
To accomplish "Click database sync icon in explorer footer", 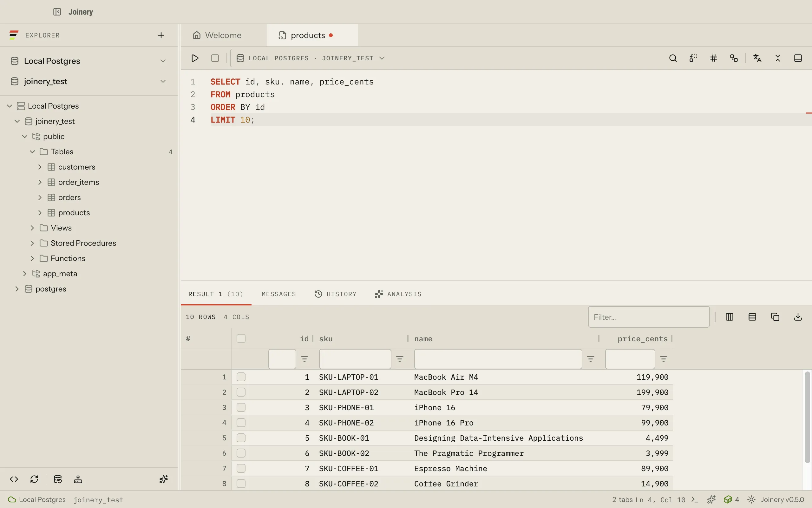I will point(58,479).
